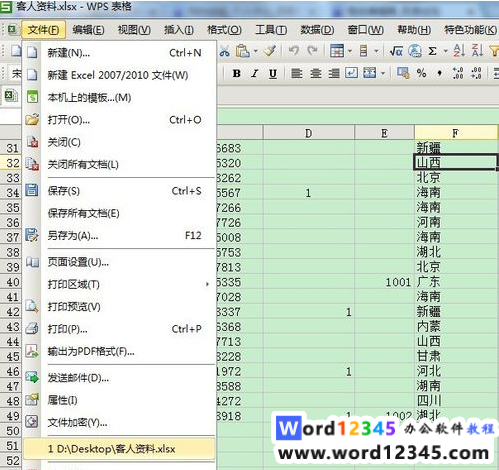Image resolution: width=499 pixels, height=470 pixels.
Task: Toggle Italic formatting
Action: coord(255,73)
